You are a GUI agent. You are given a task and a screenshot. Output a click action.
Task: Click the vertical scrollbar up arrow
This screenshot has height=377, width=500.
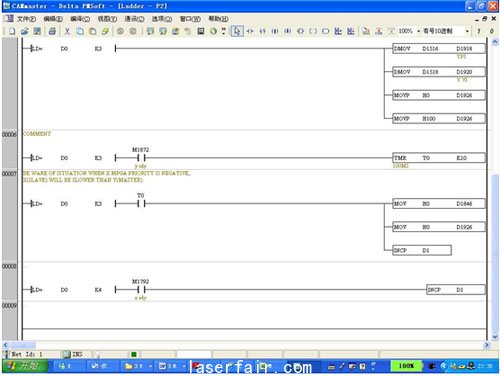point(495,42)
